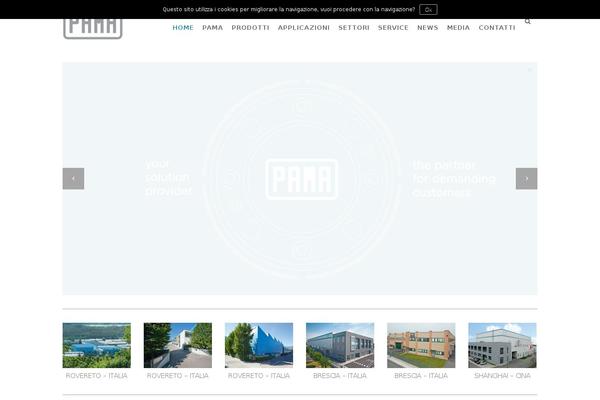Go to previous slide arrow

(x=73, y=179)
